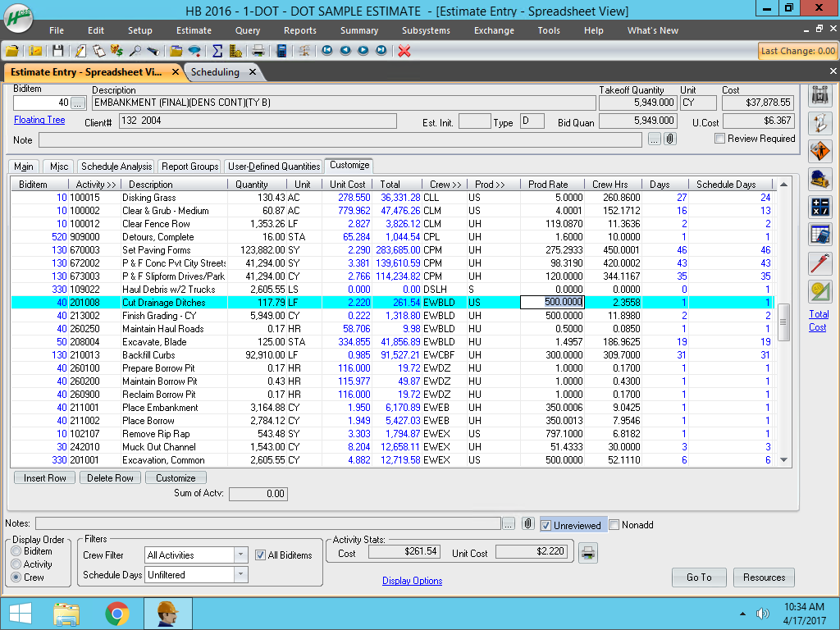The image size is (840, 630).
Task: Click the copy documents toolbar icon
Action: [x=98, y=51]
